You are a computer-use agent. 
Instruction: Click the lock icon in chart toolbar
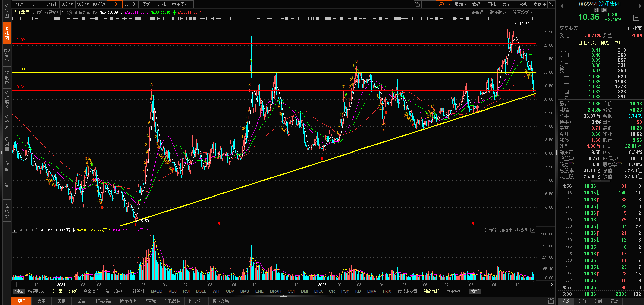click(x=417, y=4)
